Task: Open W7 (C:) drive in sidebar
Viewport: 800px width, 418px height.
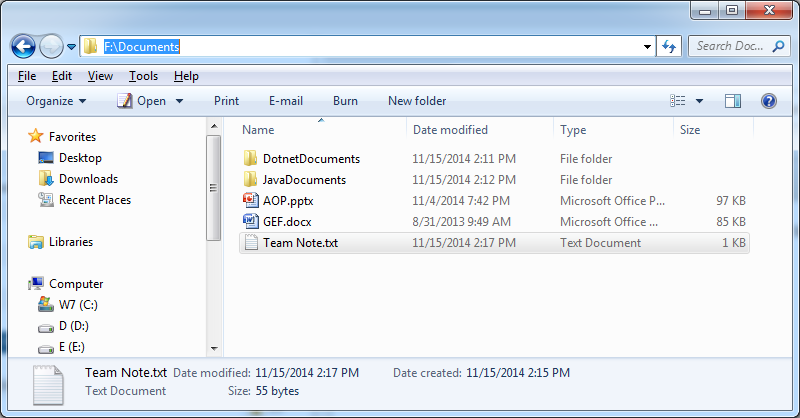Action: [x=68, y=305]
